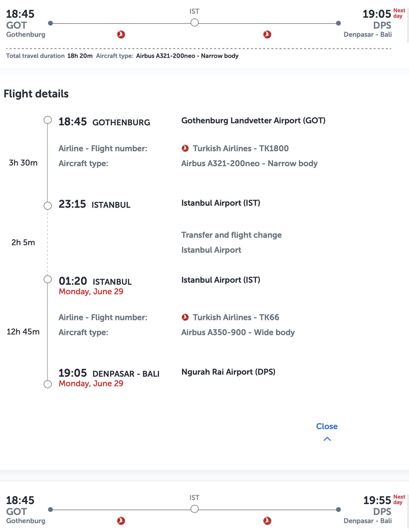Click the Turkish Airlines - TK66 flight number
This screenshot has height=532, width=409.
(x=236, y=317)
